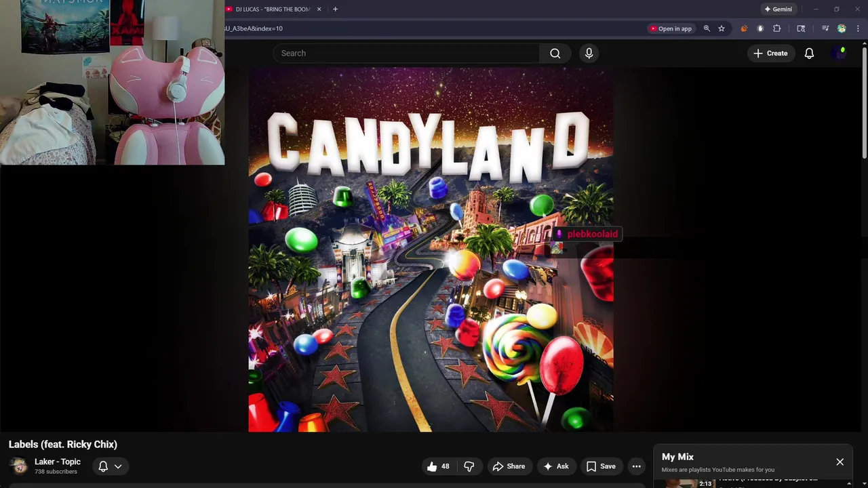Click the zoom magnifier in address bar
This screenshot has width=868, height=488.
click(x=707, y=28)
